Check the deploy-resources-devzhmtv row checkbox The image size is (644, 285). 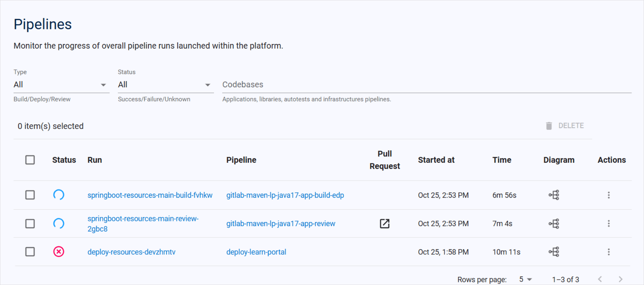(30, 252)
